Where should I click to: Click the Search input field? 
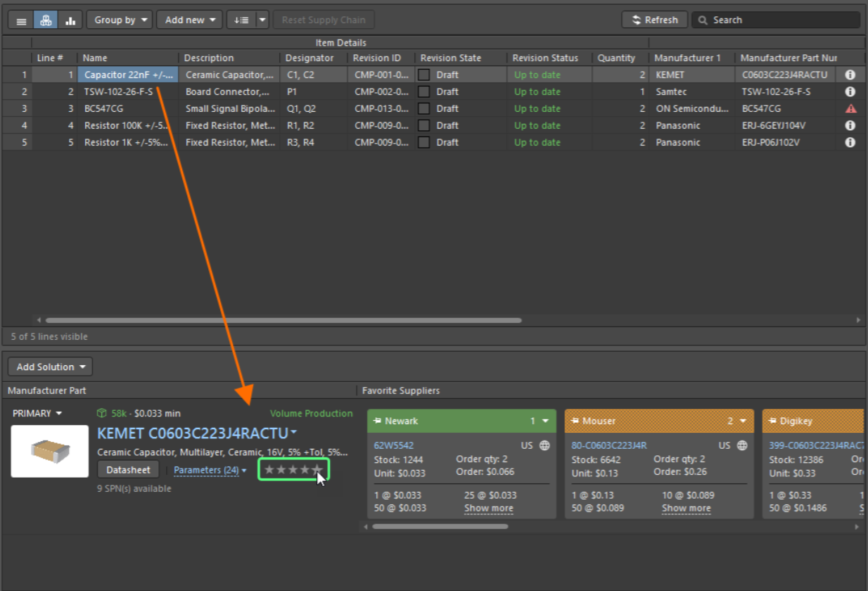click(x=776, y=20)
